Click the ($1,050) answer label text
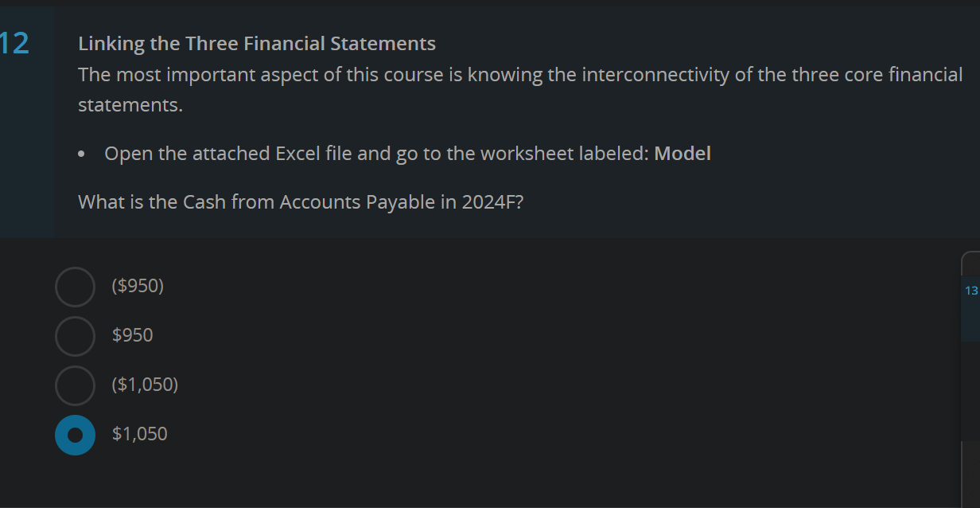This screenshot has width=980, height=508. point(144,385)
